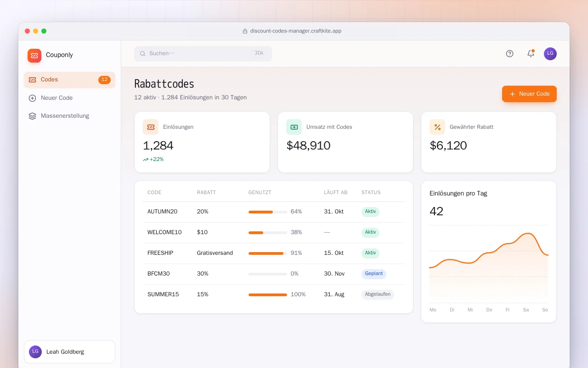Click the Massenerstellung layers icon
The height and width of the screenshot is (368, 588).
pyautogui.click(x=32, y=116)
